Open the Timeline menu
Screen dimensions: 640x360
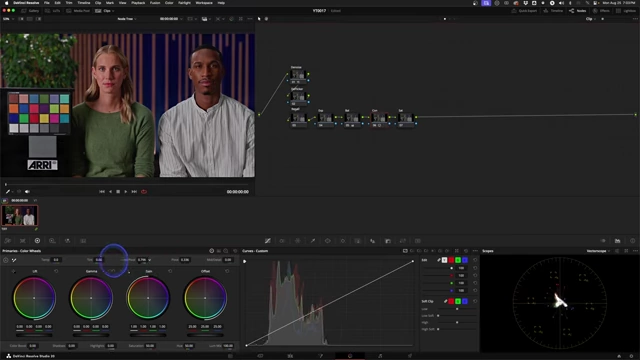(84, 3)
